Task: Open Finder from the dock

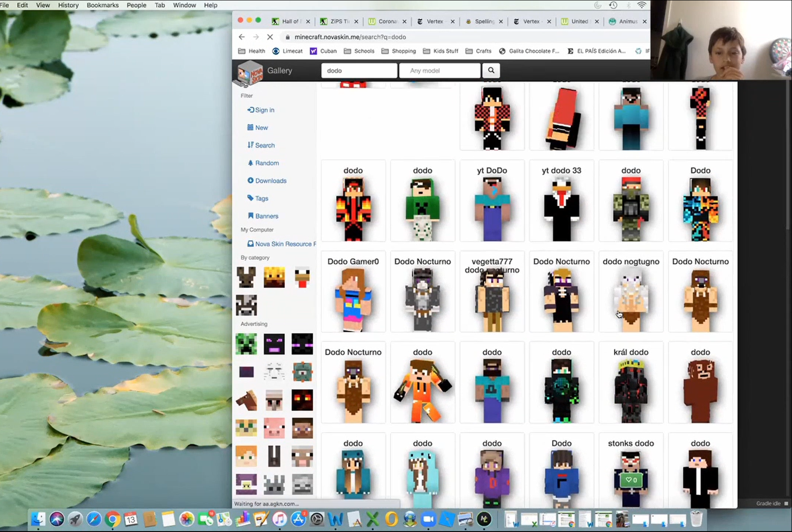Action: click(x=38, y=519)
